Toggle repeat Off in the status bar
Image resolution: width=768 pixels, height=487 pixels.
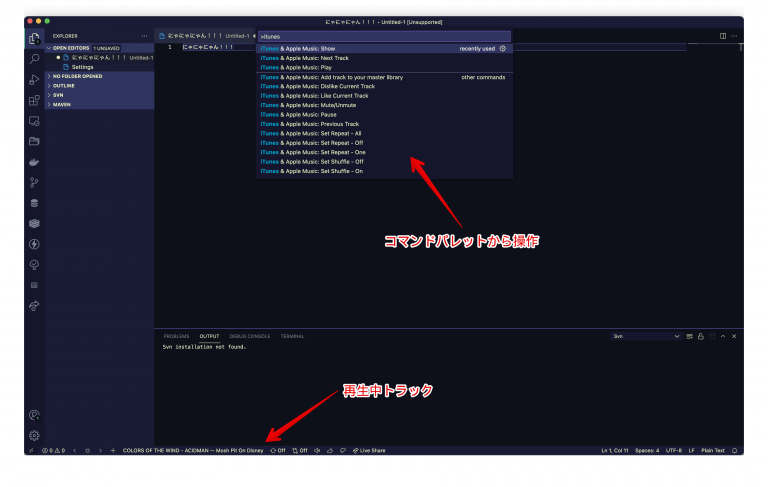tap(278, 451)
